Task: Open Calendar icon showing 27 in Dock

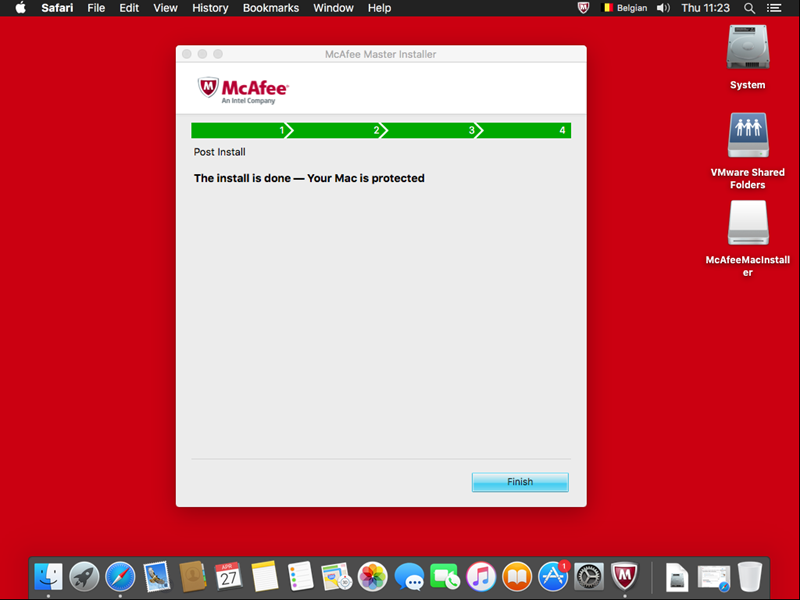Action: pos(229,577)
